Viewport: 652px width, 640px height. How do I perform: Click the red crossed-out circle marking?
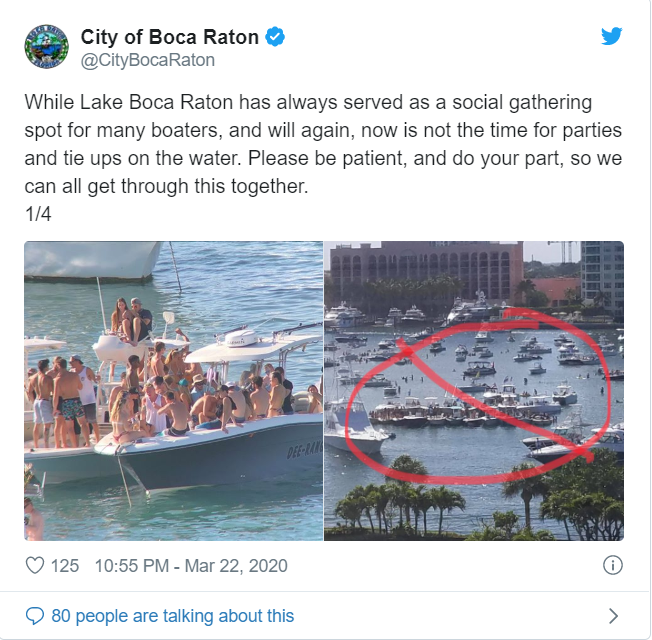[477, 397]
